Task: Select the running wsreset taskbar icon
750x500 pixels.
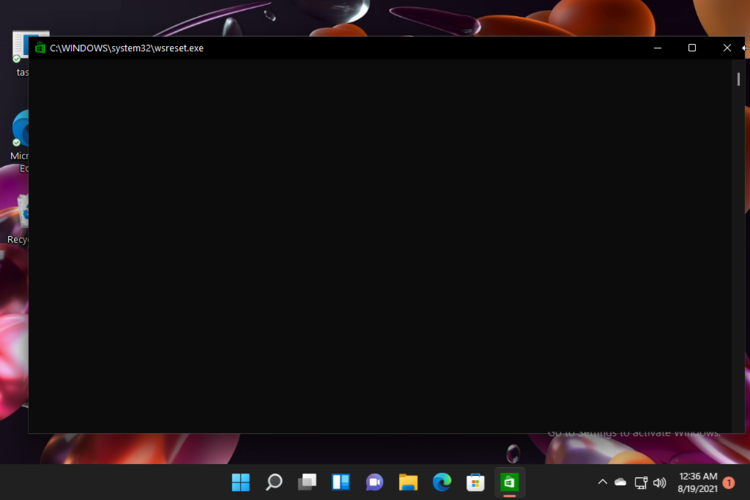Action: (x=509, y=482)
